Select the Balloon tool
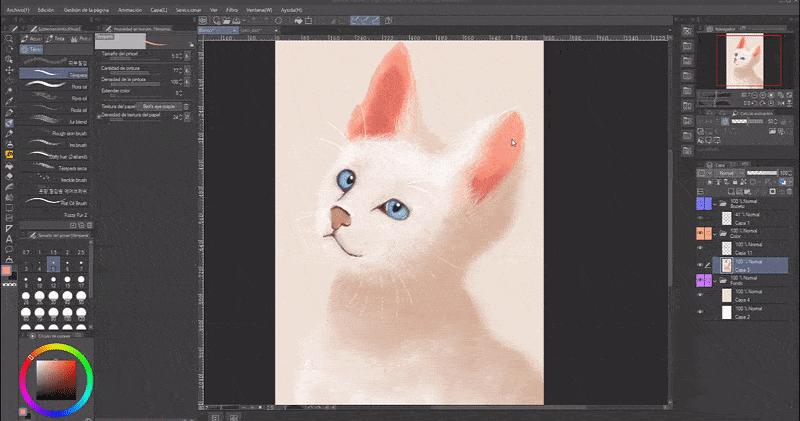 pos(9,250)
